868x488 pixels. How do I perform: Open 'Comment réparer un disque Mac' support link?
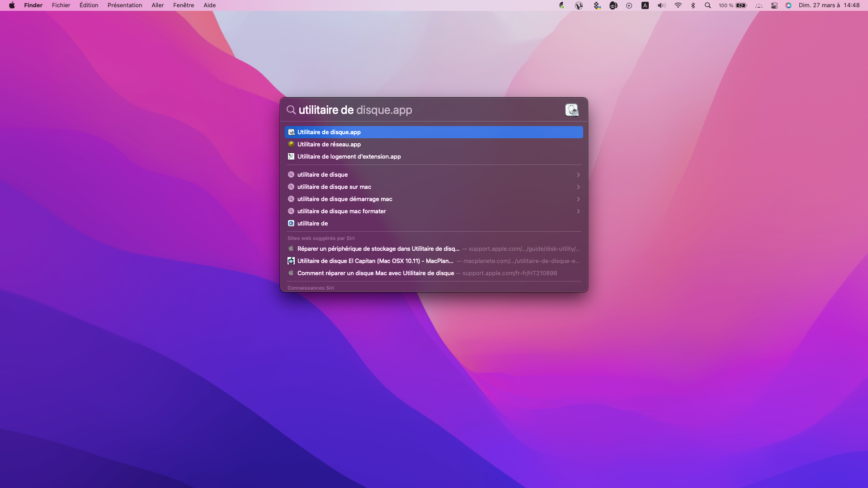[x=375, y=273]
